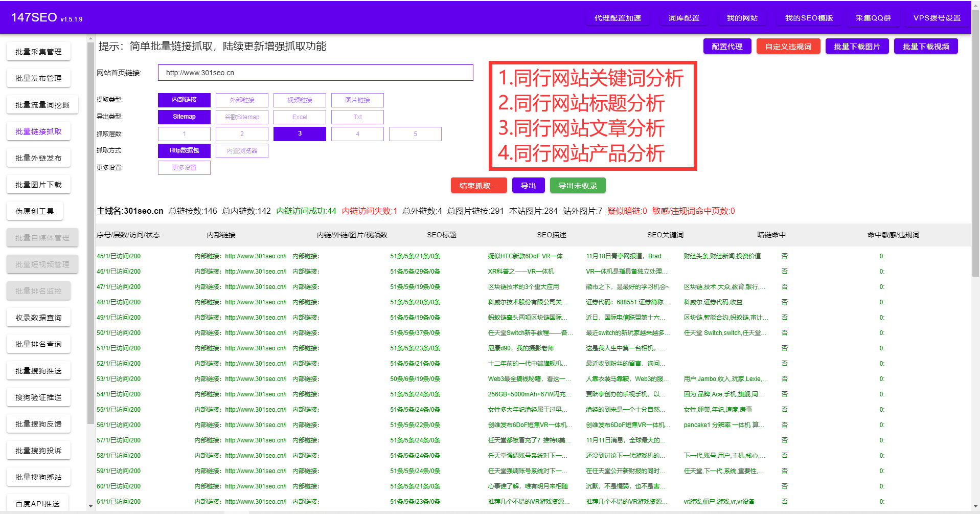Click the 导出未收录 button
The image size is (980, 514).
coord(578,185)
